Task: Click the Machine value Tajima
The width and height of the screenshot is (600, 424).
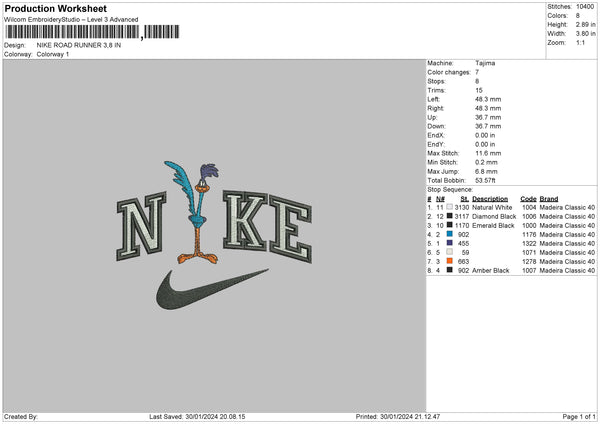Action: (x=485, y=63)
